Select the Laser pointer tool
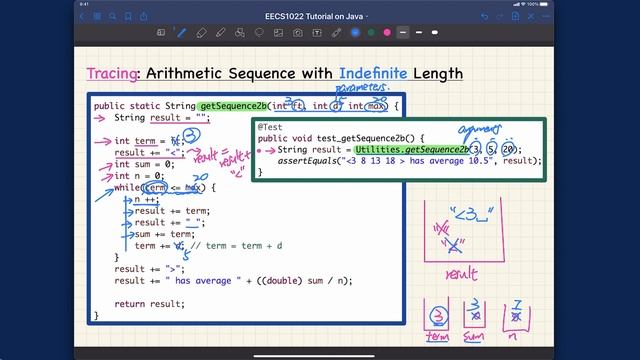This screenshot has width=640, height=360. click(x=336, y=33)
